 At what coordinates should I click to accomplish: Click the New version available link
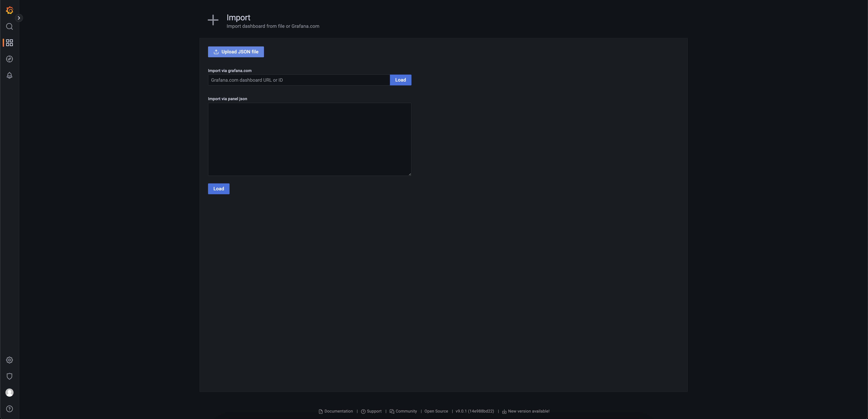point(528,411)
